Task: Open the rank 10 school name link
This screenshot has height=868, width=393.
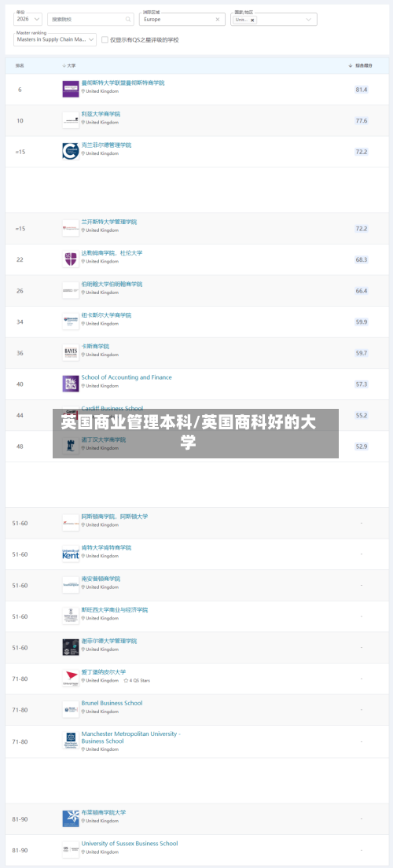Action: coord(101,114)
